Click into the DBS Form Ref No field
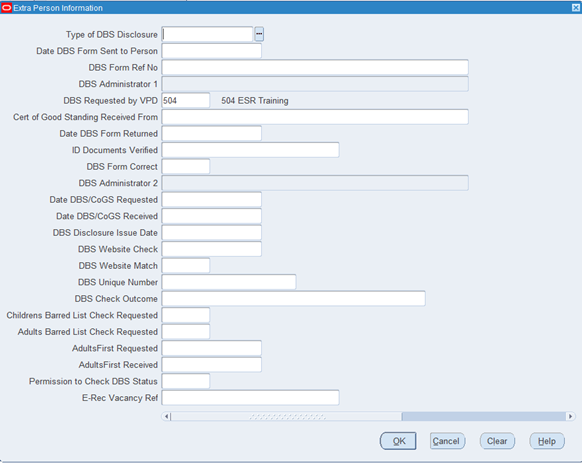Viewport: 582px width, 465px height. (x=315, y=67)
